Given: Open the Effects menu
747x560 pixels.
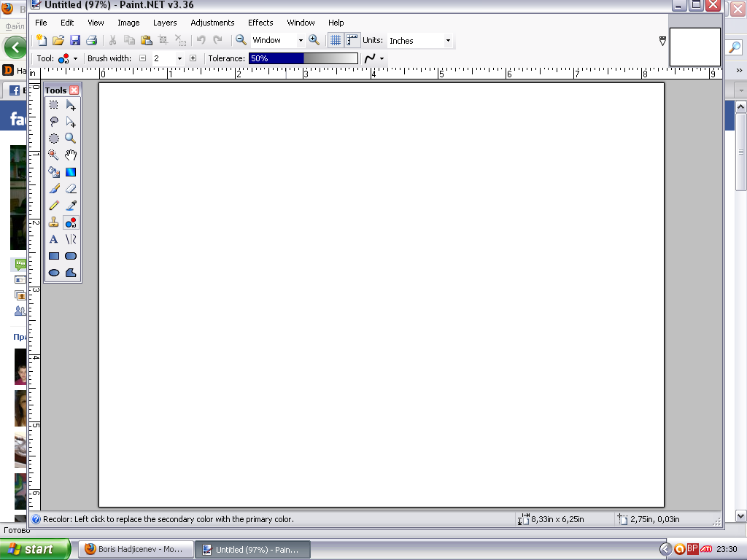Looking at the screenshot, I should [x=260, y=23].
